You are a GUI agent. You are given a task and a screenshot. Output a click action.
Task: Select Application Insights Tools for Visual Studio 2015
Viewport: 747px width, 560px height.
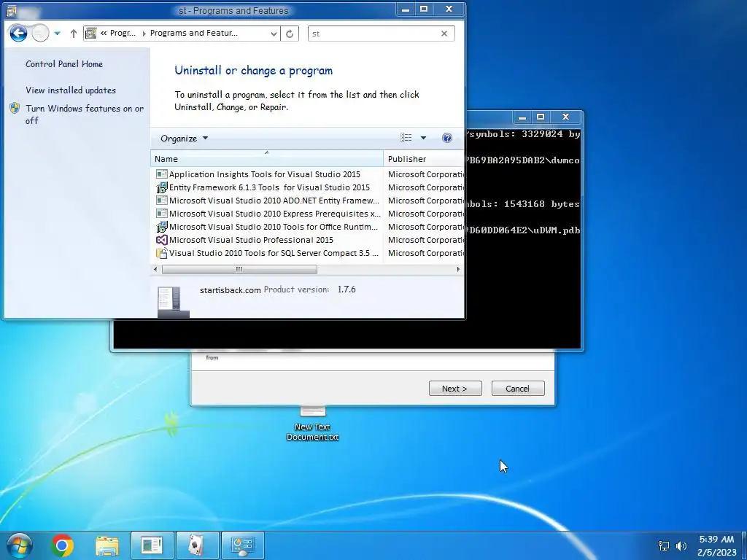[x=264, y=174]
